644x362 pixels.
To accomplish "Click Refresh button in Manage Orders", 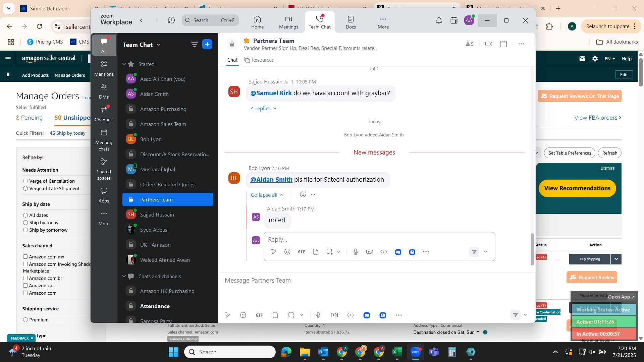I will (609, 153).
